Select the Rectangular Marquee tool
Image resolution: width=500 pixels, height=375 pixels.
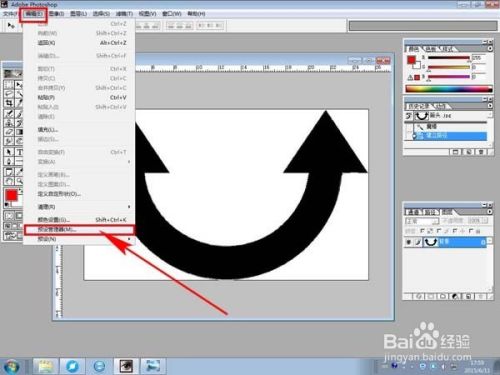tap(9, 84)
